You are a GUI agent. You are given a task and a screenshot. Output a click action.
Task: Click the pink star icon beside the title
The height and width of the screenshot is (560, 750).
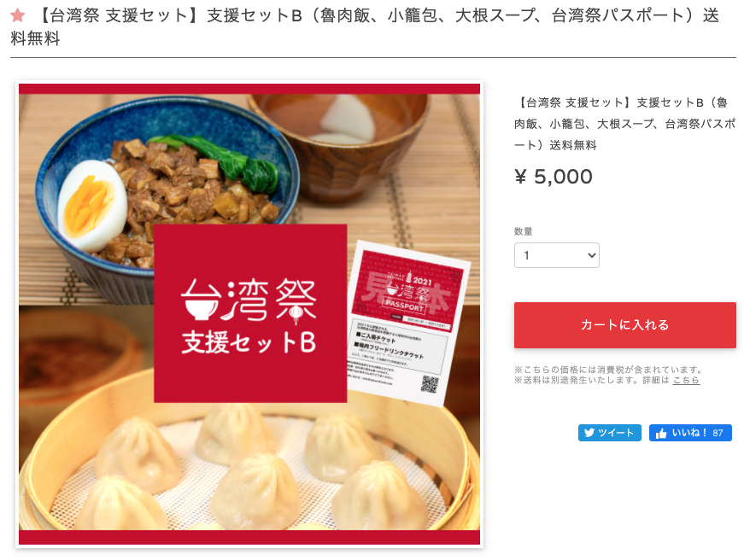[x=18, y=15]
